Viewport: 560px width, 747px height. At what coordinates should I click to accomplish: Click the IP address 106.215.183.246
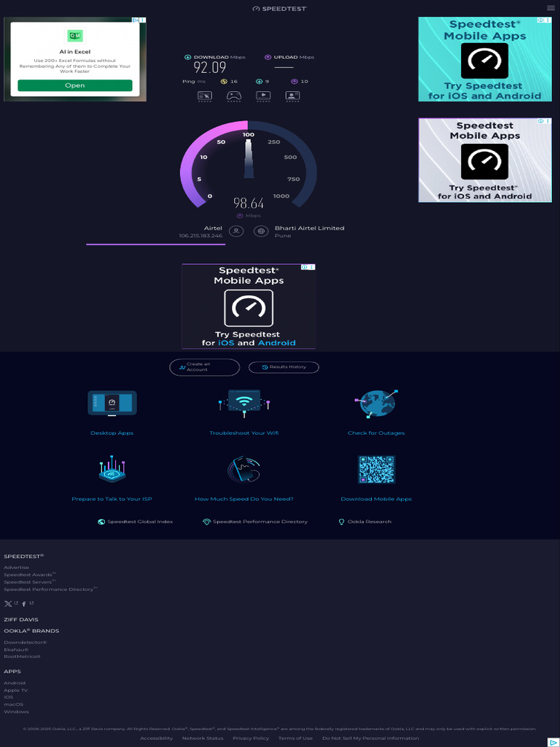pos(201,236)
